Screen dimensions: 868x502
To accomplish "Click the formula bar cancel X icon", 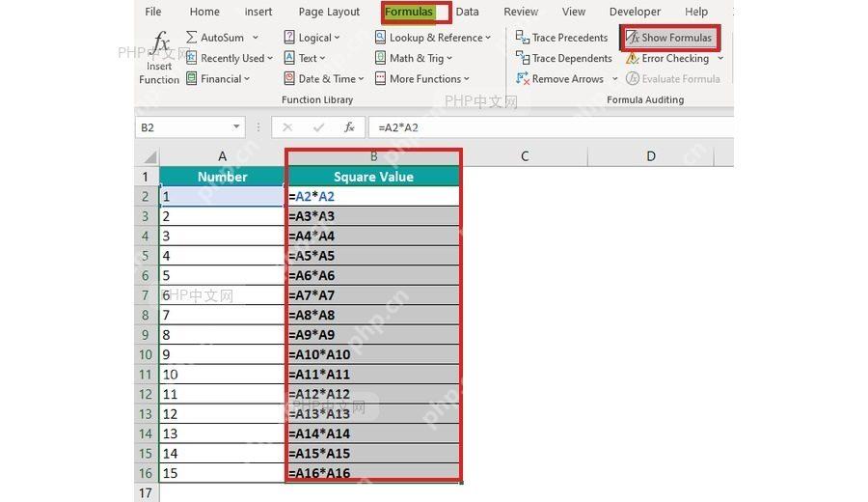I will pyautogui.click(x=287, y=127).
